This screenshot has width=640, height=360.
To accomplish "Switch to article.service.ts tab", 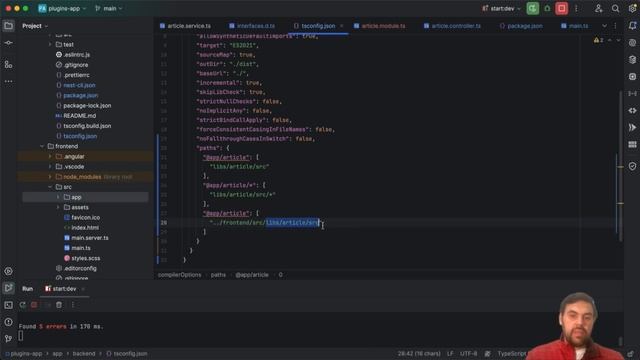I will click(x=185, y=26).
